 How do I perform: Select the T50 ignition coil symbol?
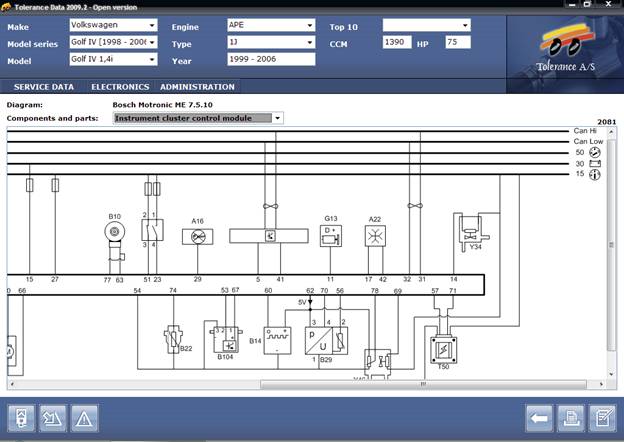point(443,350)
